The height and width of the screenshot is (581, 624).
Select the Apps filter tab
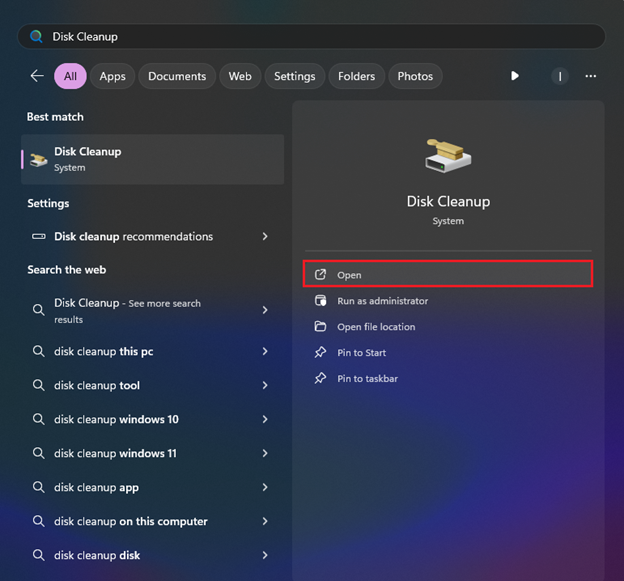tap(113, 76)
